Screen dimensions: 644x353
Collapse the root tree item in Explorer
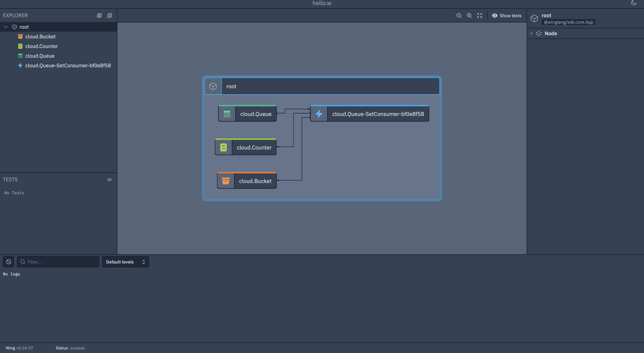coord(5,27)
